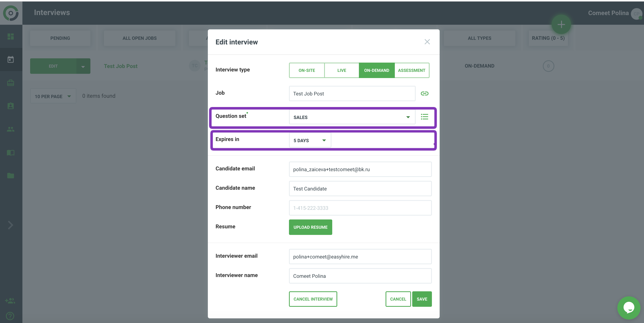Open the question set list icon

pos(424,117)
